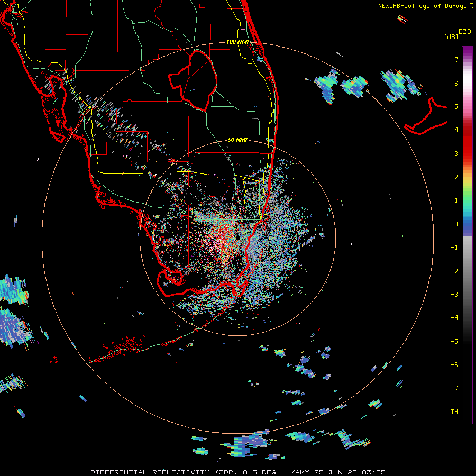
Task: Click the KAMX station identifier in the caption
Action: (x=300, y=472)
